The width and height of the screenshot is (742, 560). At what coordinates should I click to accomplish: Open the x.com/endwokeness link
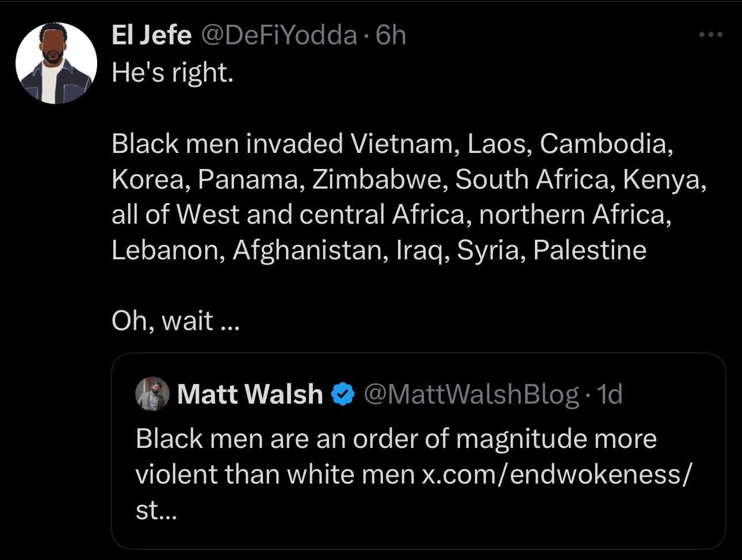557,474
